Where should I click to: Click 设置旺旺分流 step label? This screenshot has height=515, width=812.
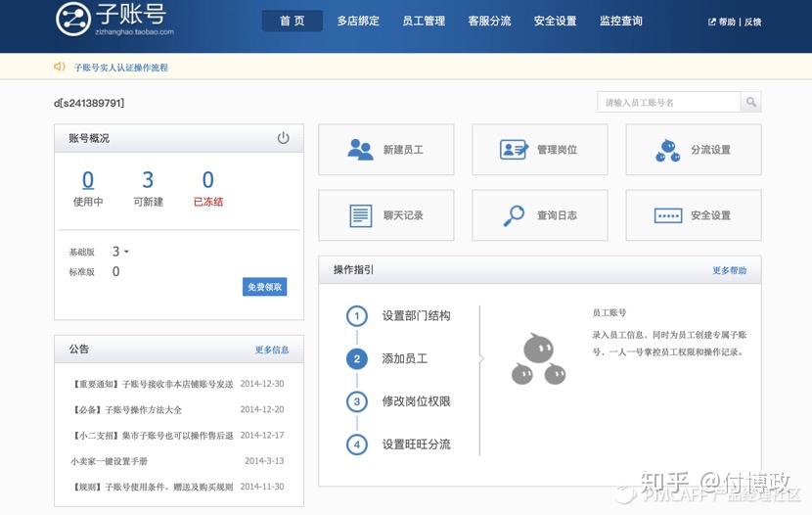(x=416, y=445)
